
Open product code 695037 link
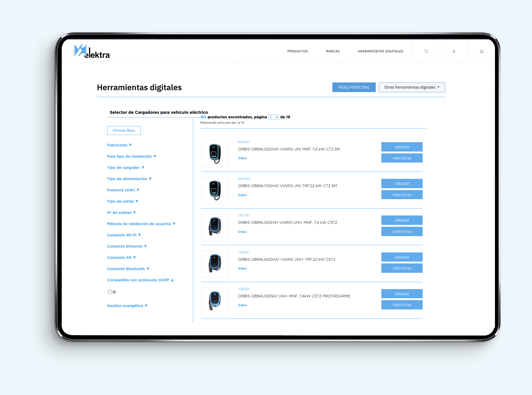pyautogui.click(x=244, y=142)
